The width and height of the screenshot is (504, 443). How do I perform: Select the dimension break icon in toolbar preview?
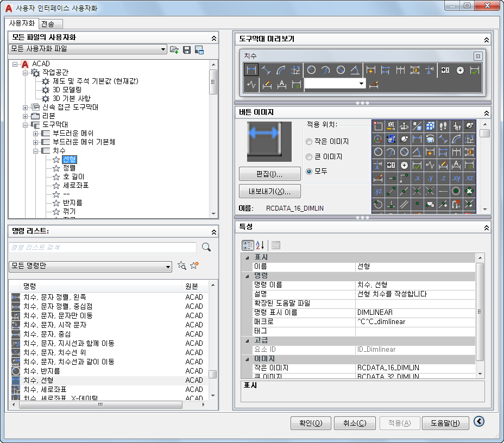tap(430, 69)
